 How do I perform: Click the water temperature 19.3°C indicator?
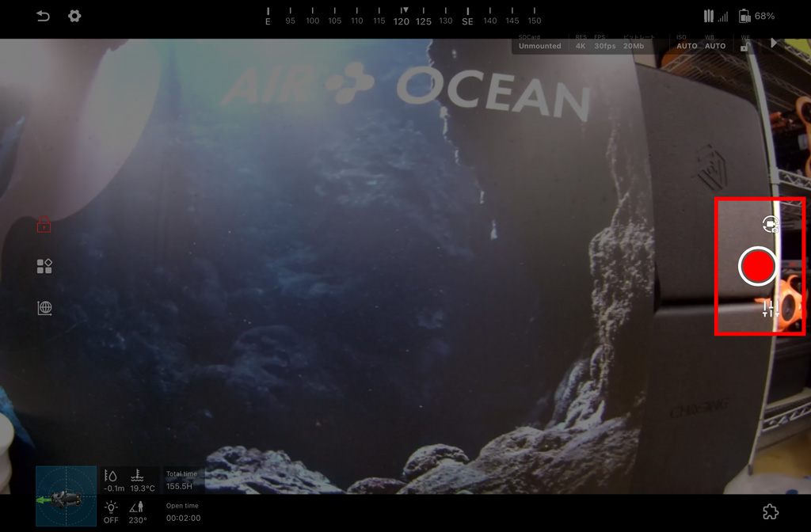tap(142, 481)
